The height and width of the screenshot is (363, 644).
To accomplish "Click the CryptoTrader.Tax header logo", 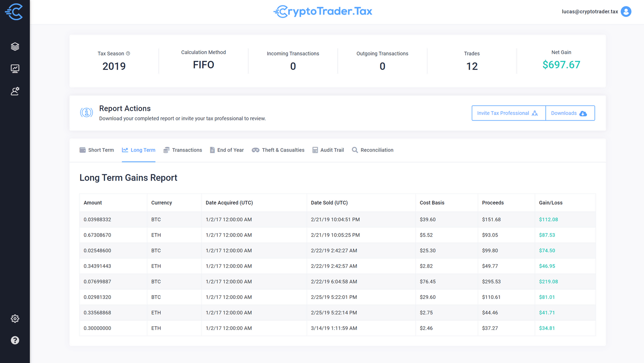I will coord(323,11).
